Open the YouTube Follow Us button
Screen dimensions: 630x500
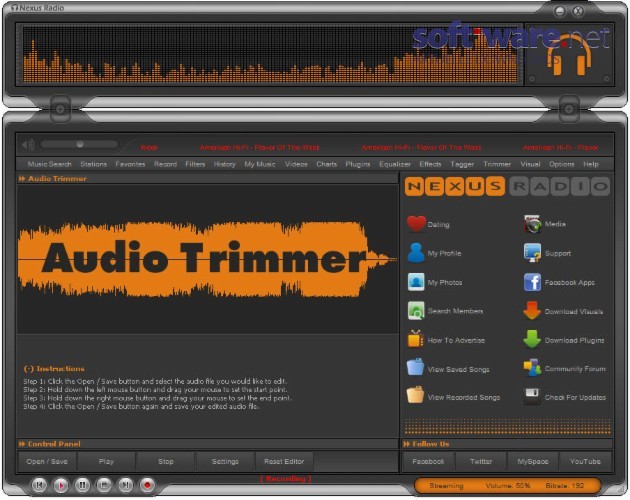click(x=585, y=461)
